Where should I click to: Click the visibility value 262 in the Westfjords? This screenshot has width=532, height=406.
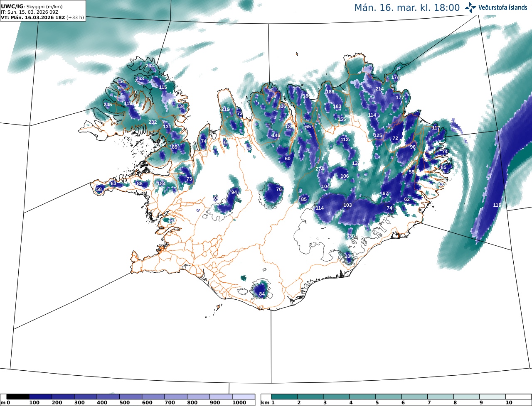[150, 66]
